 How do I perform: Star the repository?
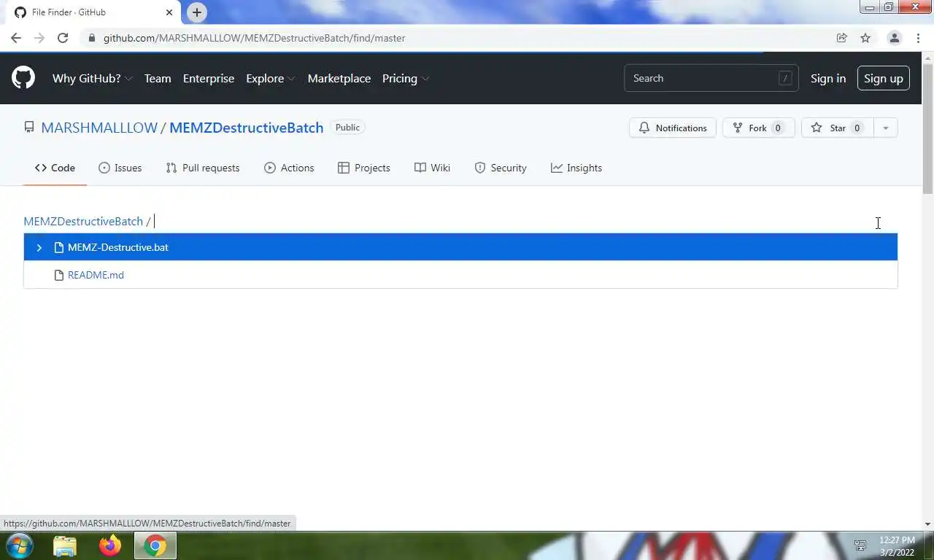coord(838,128)
